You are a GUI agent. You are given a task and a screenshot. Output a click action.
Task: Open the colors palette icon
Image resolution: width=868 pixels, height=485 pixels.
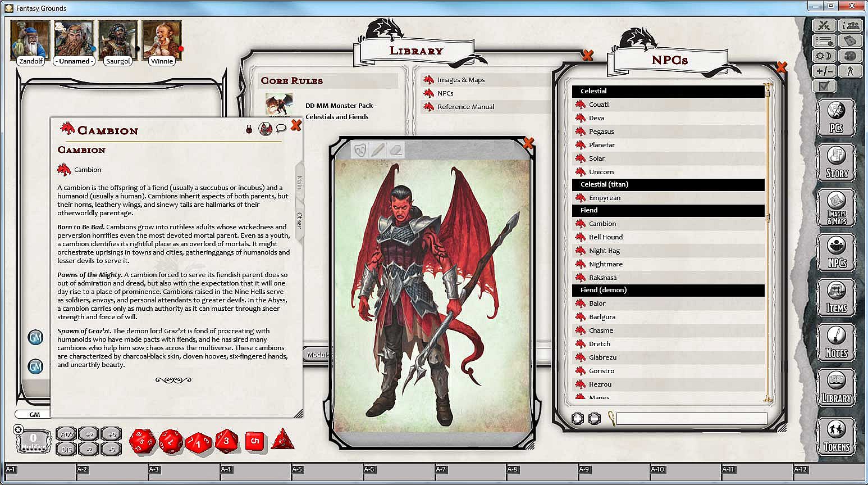tap(851, 56)
